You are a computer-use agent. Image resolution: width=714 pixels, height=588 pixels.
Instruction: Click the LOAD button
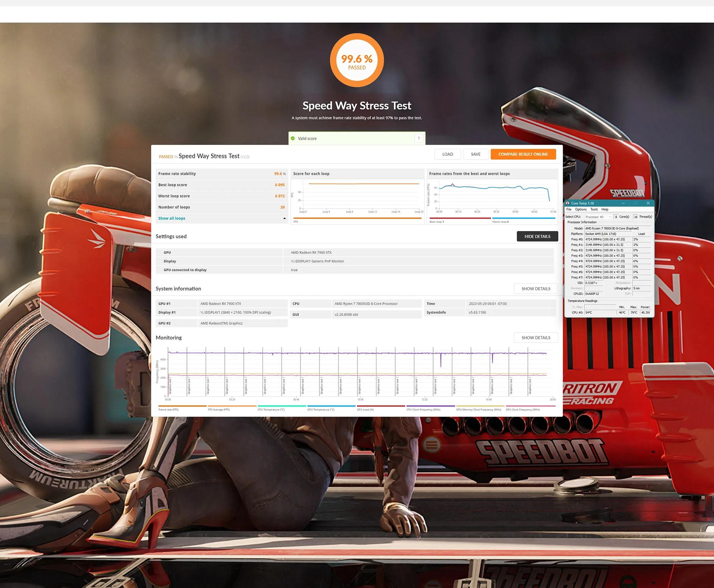[448, 154]
